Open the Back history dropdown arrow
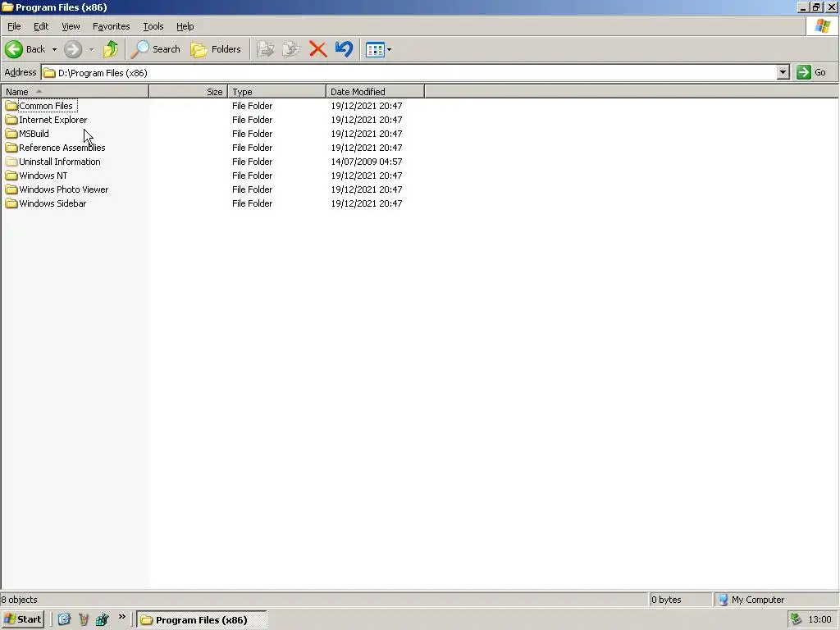The height and width of the screenshot is (630, 840). click(x=54, y=49)
